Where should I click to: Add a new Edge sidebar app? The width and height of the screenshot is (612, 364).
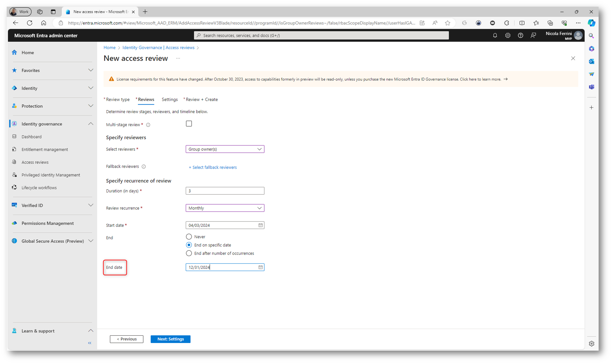point(591,108)
